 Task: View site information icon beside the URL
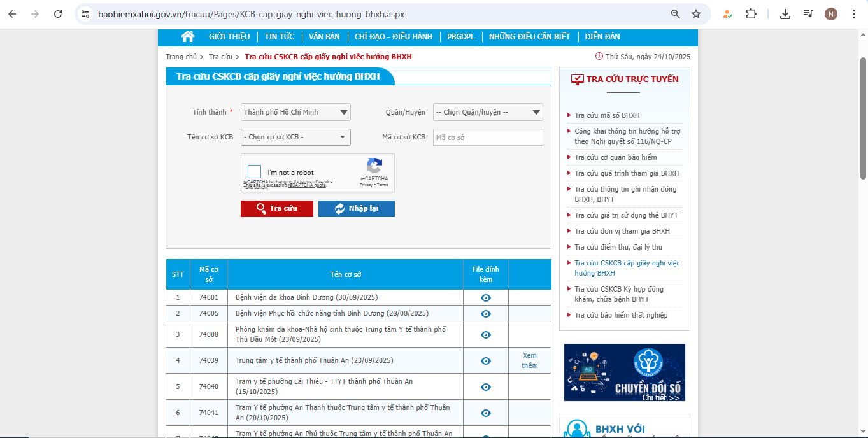[85, 14]
